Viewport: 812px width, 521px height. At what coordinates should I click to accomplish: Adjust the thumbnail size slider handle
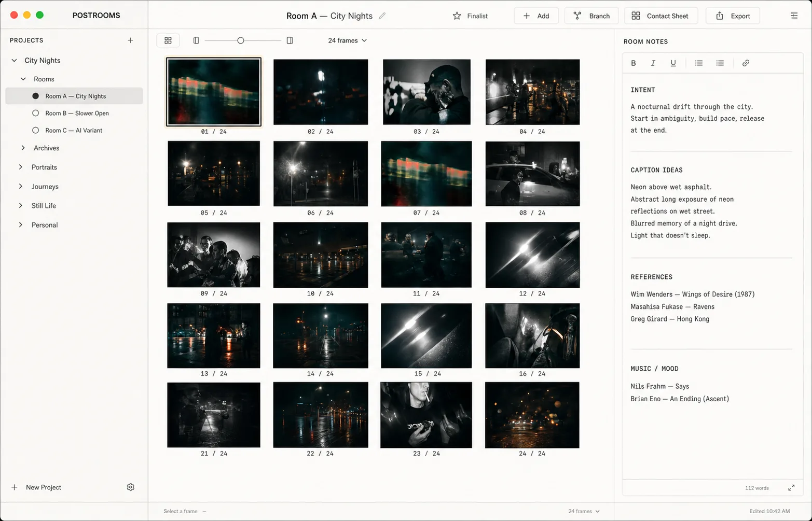(241, 40)
